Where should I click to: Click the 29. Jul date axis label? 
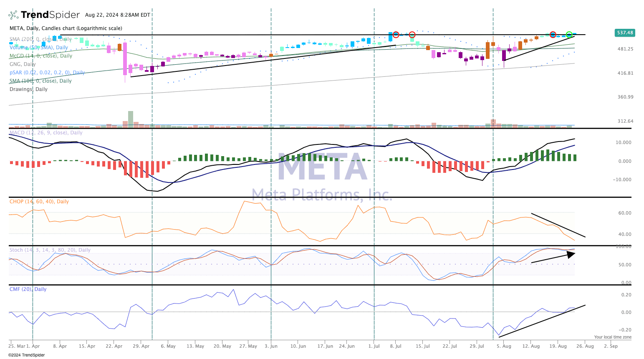(x=477, y=346)
